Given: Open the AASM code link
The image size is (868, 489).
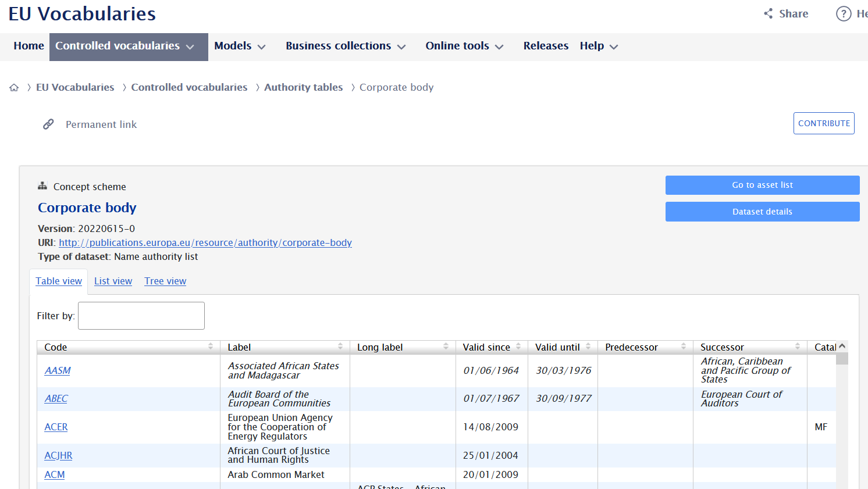Looking at the screenshot, I should 58,370.
